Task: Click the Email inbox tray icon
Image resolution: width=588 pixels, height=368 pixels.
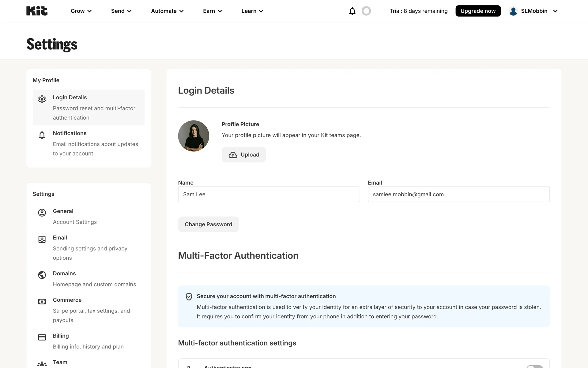Action: point(42,239)
